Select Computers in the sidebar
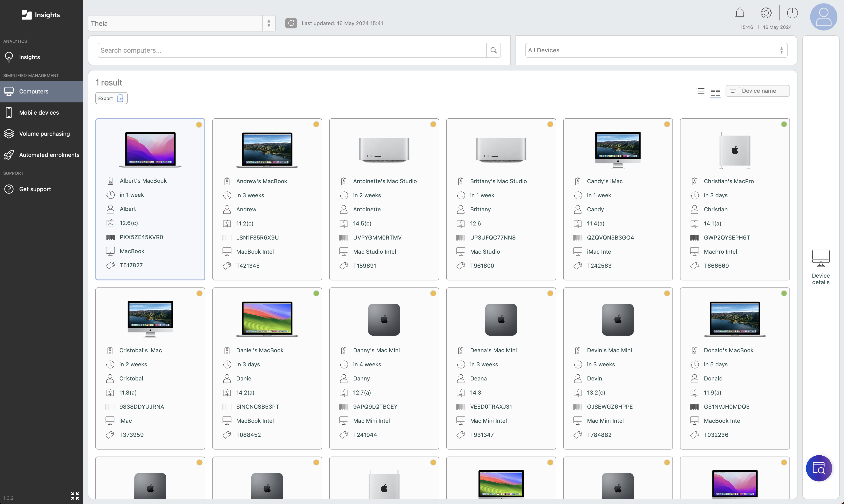844x504 pixels. (x=41, y=91)
